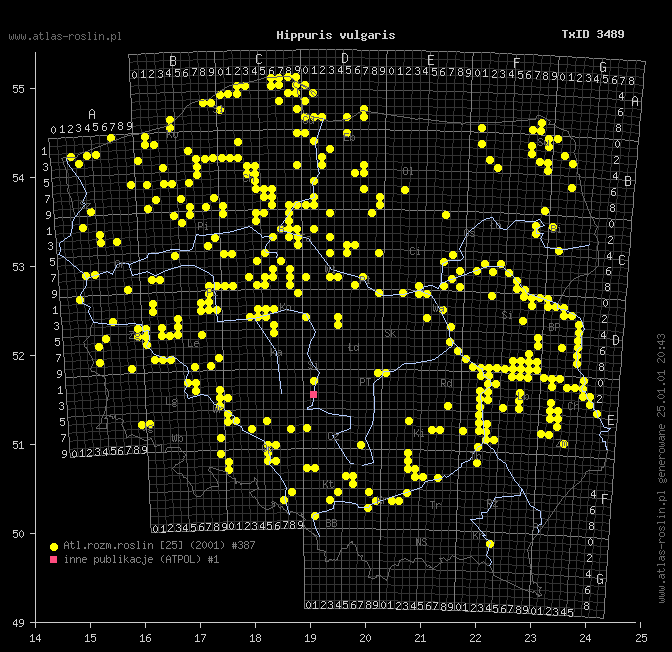
Task: Click longitude label 22 on bottom axis
Action: click(x=475, y=638)
